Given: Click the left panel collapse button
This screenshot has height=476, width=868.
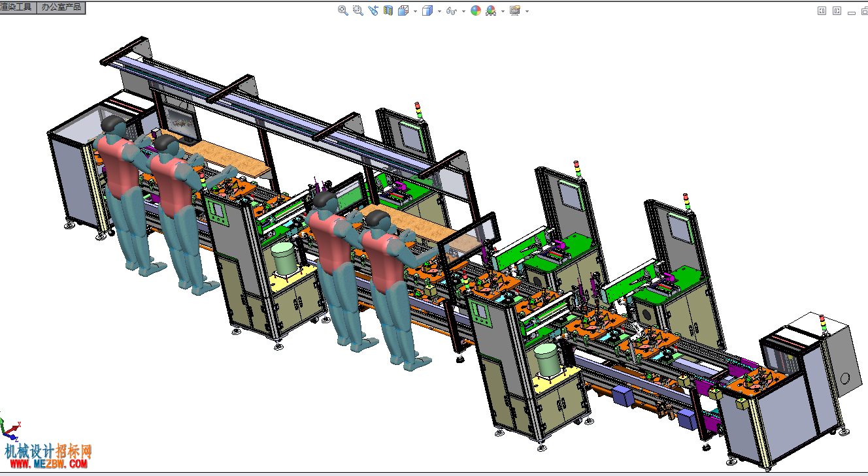Looking at the screenshot, I should [822, 11].
